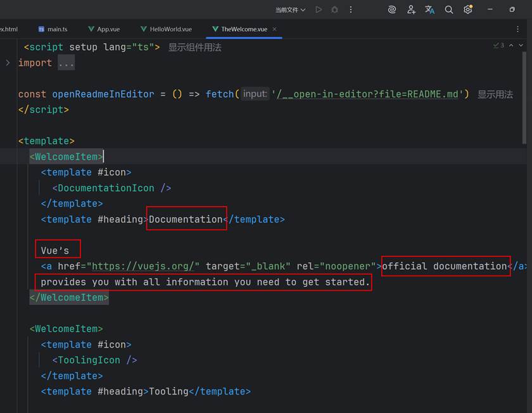The width and height of the screenshot is (532, 413).
Task: Click the first opening <WelcomeItem> tag
Action: [x=66, y=157]
